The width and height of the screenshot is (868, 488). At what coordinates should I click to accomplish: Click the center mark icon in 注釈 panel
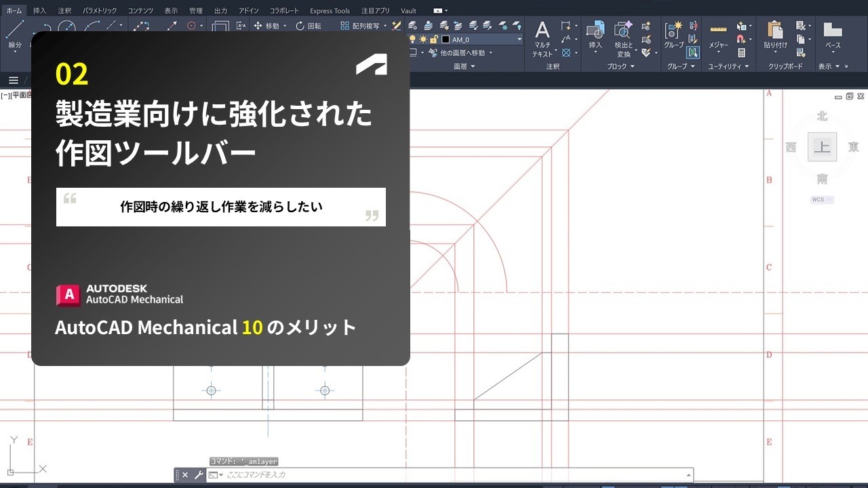(x=566, y=52)
